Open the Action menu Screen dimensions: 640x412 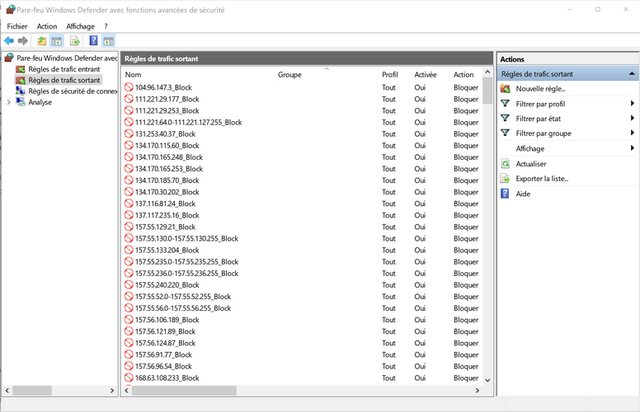(47, 26)
